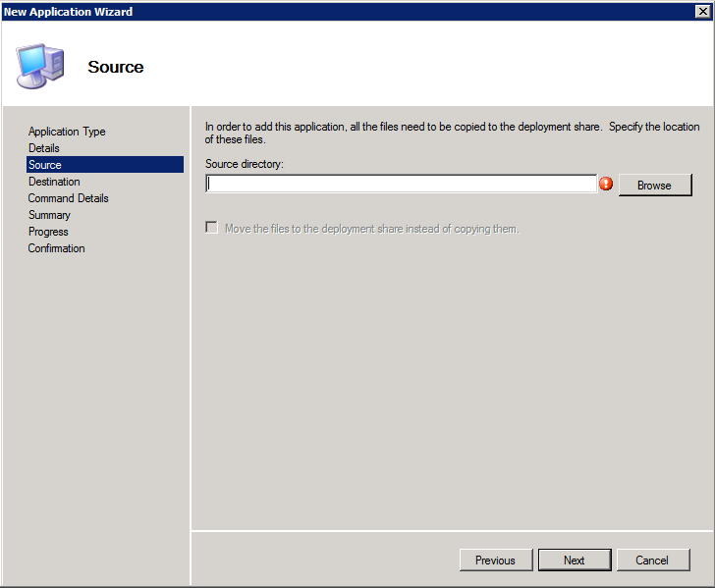This screenshot has width=715, height=588.
Task: Click the computer wizard icon in the header
Action: [39, 66]
